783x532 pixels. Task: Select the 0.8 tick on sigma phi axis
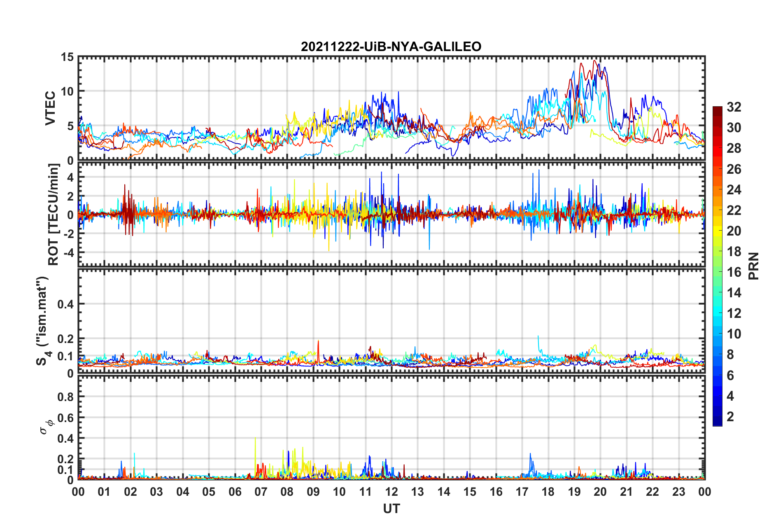66,397
